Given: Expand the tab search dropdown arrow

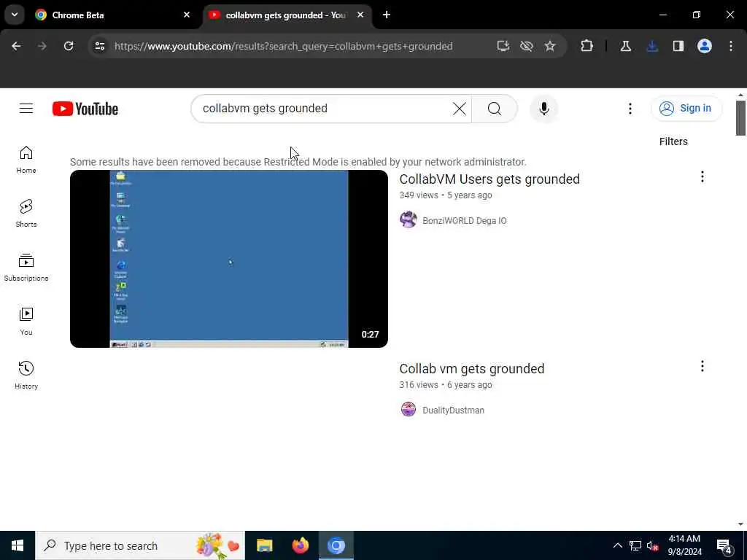Looking at the screenshot, I should [x=15, y=15].
